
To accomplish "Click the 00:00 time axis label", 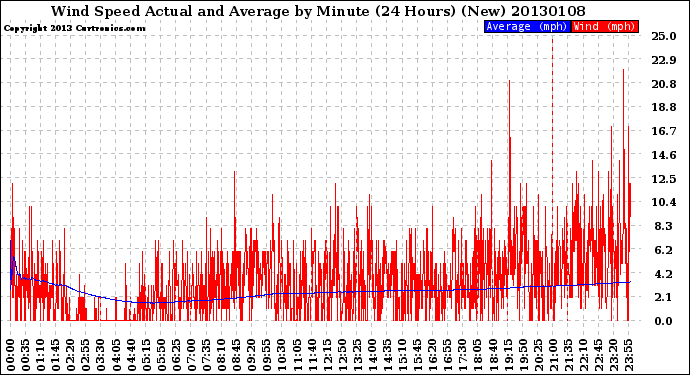I will (10, 355).
